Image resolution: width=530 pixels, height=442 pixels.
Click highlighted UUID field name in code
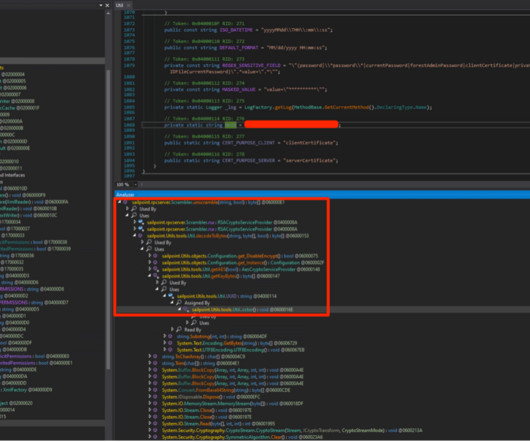pos(231,125)
